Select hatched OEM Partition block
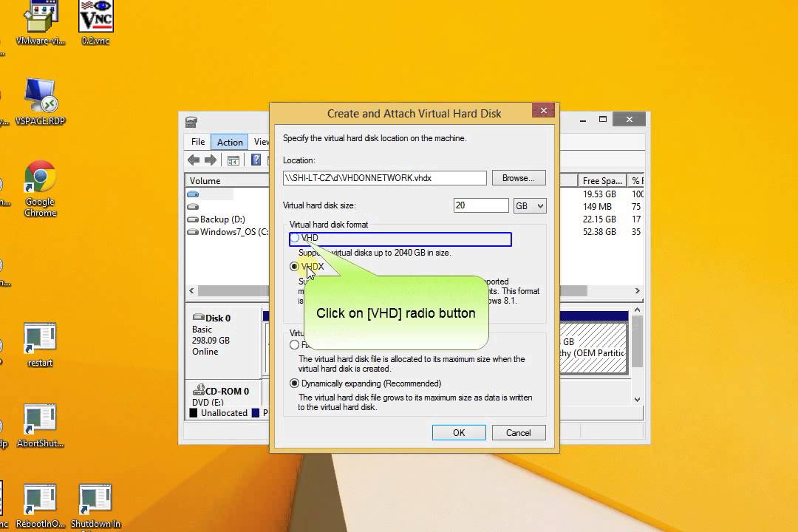 [593, 348]
